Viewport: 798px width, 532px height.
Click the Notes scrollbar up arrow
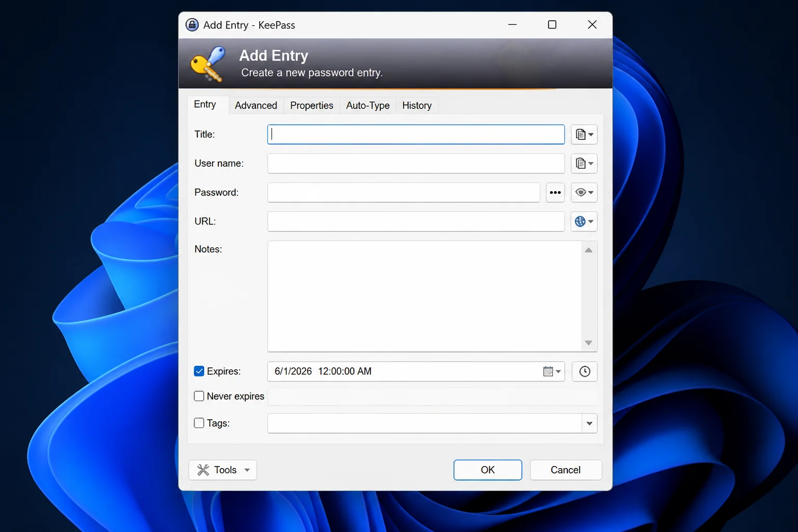pyautogui.click(x=589, y=250)
